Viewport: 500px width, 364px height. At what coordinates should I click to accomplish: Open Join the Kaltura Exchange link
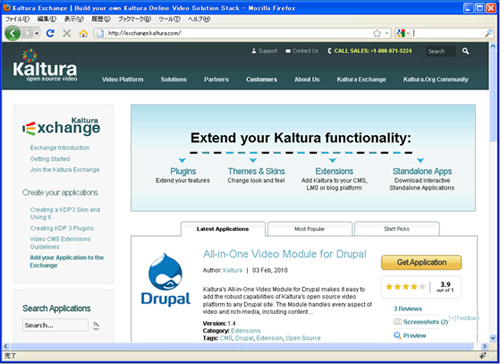[x=65, y=170]
